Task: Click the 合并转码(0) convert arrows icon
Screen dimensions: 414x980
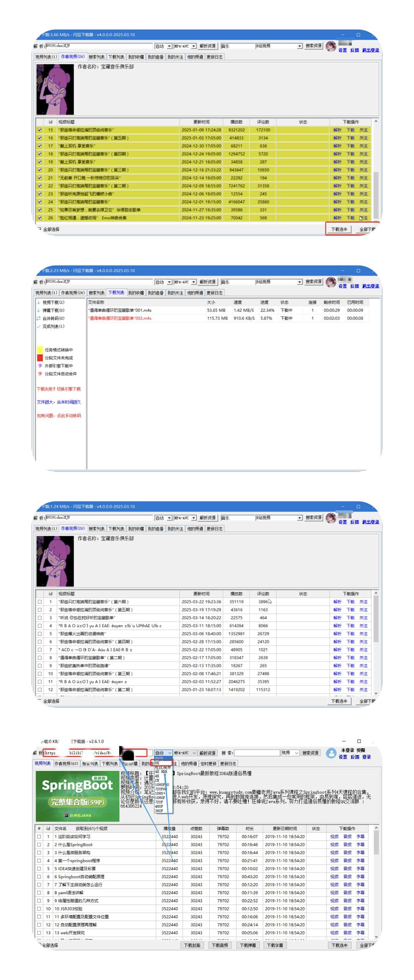Action: pos(38,318)
